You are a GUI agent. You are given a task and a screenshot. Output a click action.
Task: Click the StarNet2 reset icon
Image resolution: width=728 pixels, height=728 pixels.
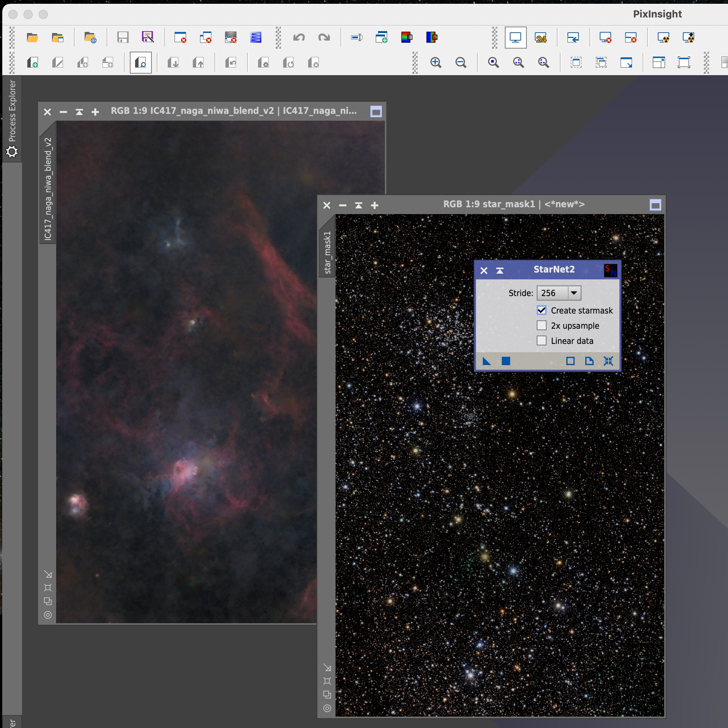608,361
